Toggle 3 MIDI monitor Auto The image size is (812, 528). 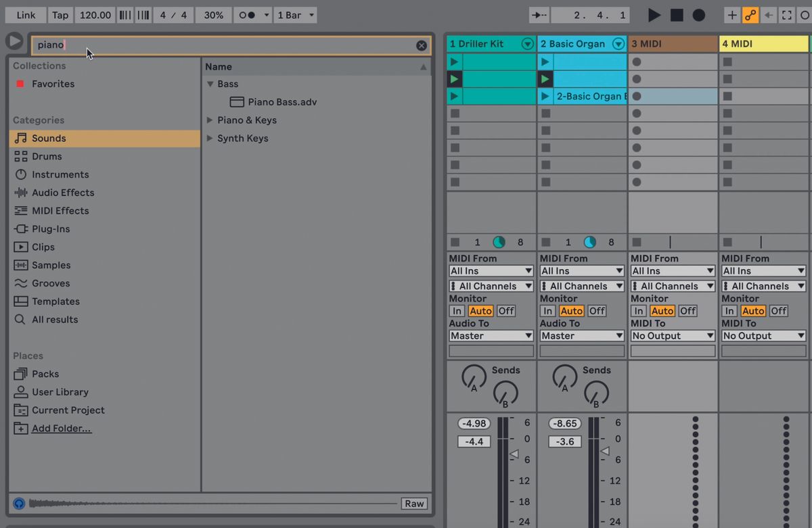click(662, 311)
